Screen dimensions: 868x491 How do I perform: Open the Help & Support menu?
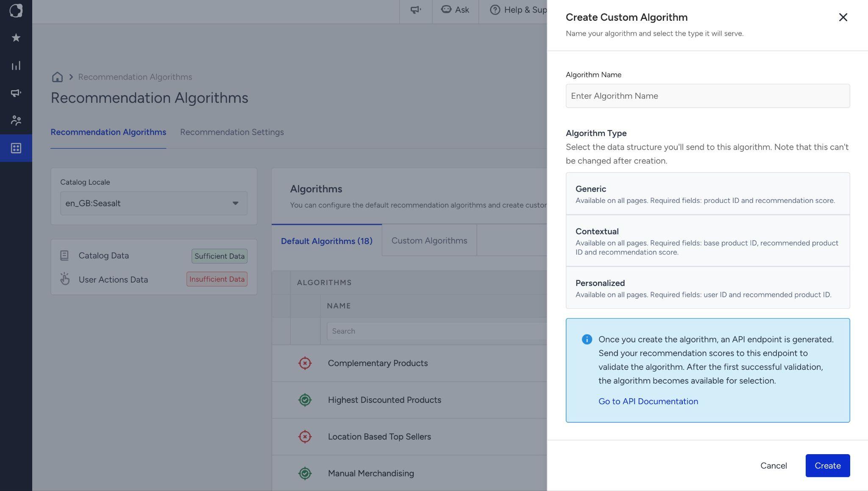[x=518, y=10]
